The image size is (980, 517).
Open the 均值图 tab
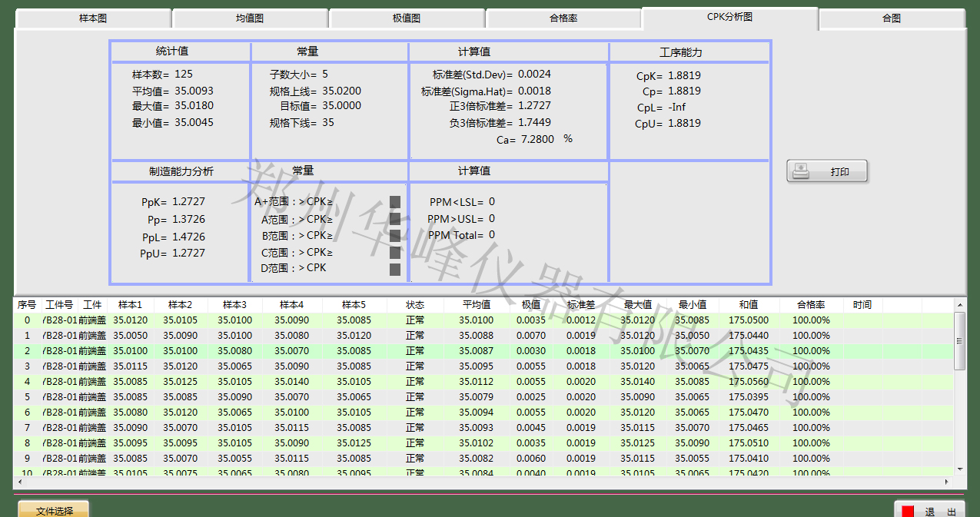tap(250, 18)
